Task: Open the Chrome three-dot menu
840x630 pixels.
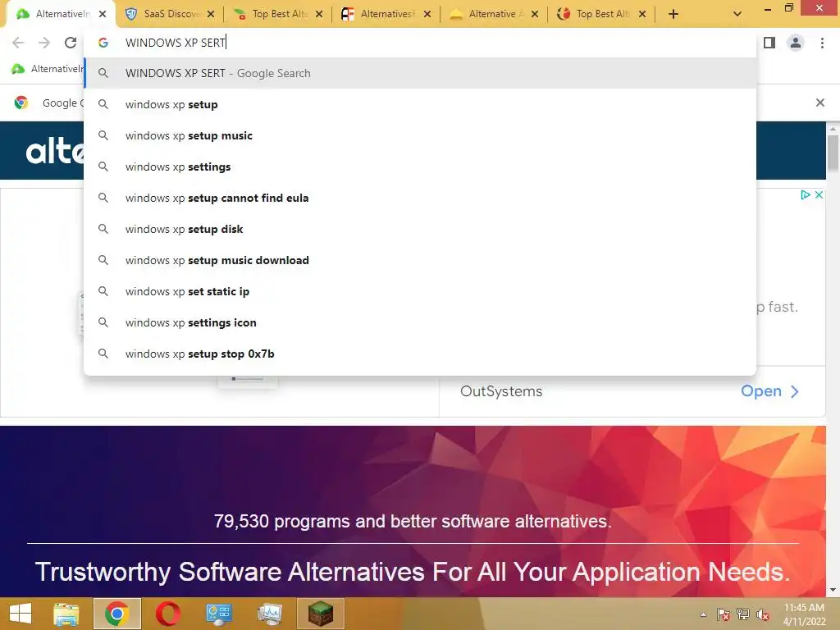Action: [x=822, y=43]
